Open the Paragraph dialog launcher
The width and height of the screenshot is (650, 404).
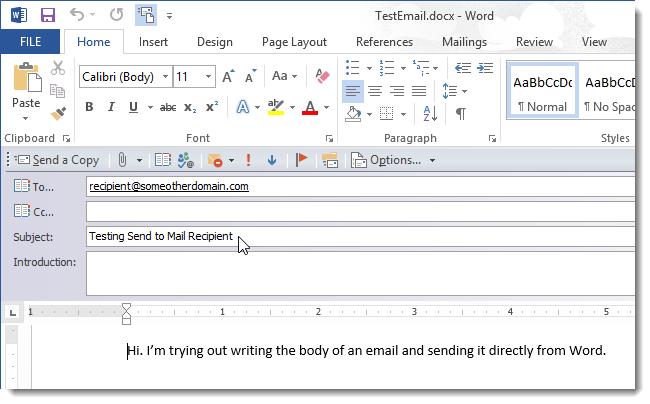pyautogui.click(x=492, y=138)
